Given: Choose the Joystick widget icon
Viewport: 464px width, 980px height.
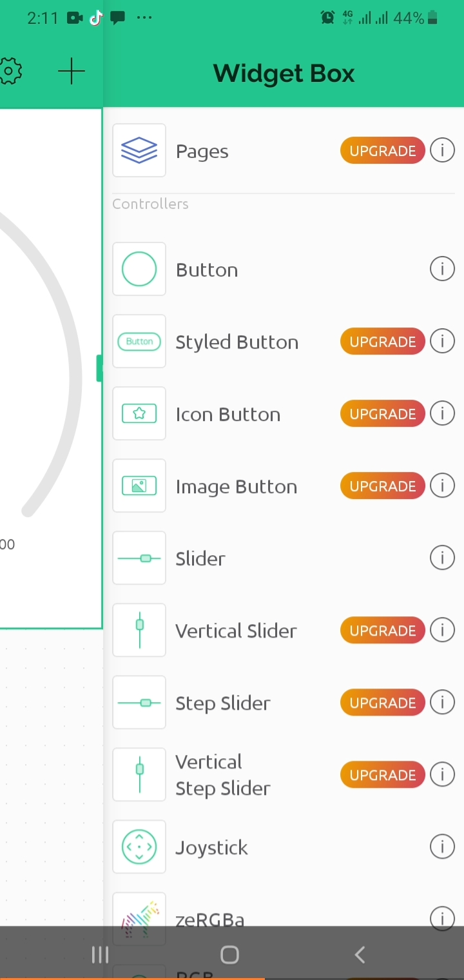Looking at the screenshot, I should tap(139, 847).
